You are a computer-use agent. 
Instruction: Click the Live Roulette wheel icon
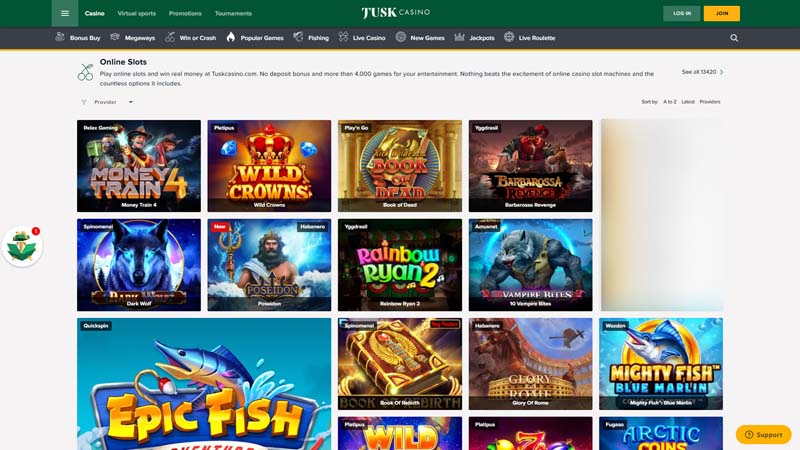pos(509,37)
